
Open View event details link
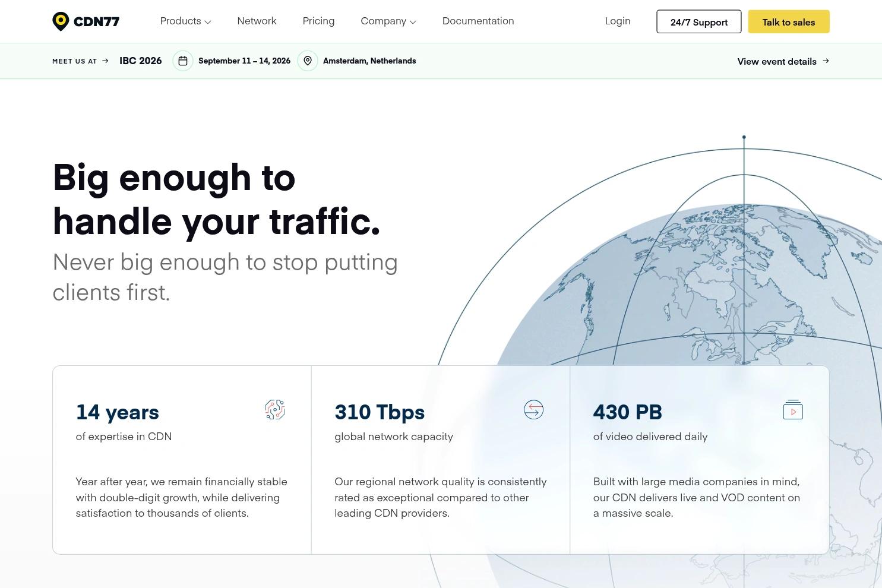783,61
